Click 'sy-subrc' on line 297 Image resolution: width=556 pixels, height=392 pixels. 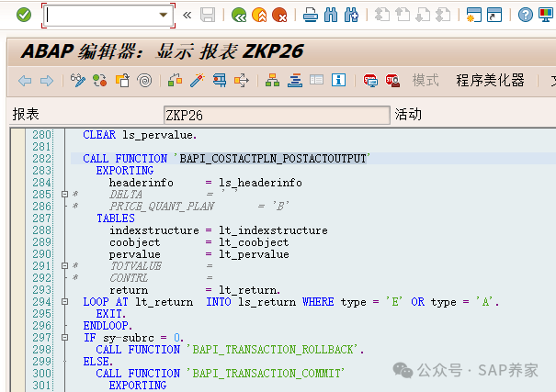click(129, 338)
